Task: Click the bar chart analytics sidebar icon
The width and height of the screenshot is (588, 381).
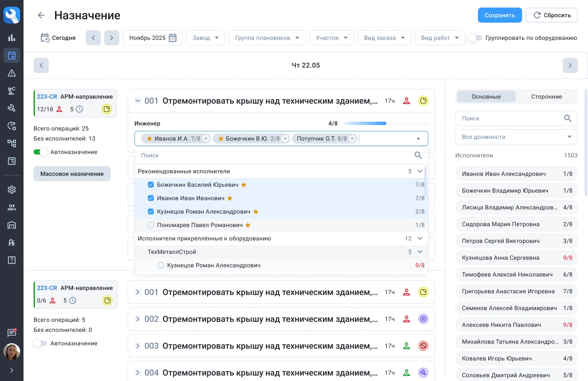Action: click(x=12, y=38)
